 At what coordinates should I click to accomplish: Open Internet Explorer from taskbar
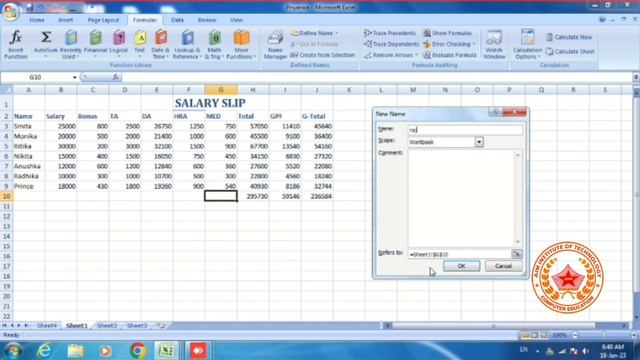pos(44,351)
